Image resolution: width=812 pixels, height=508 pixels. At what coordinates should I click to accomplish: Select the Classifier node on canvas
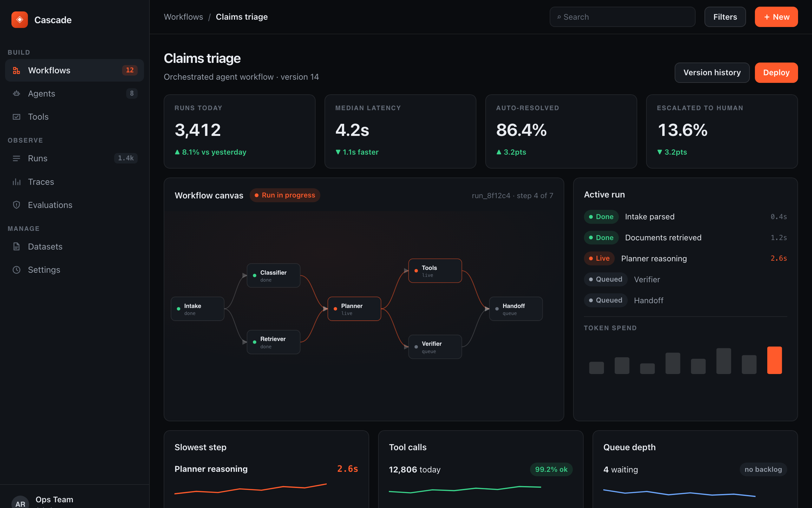pos(273,276)
